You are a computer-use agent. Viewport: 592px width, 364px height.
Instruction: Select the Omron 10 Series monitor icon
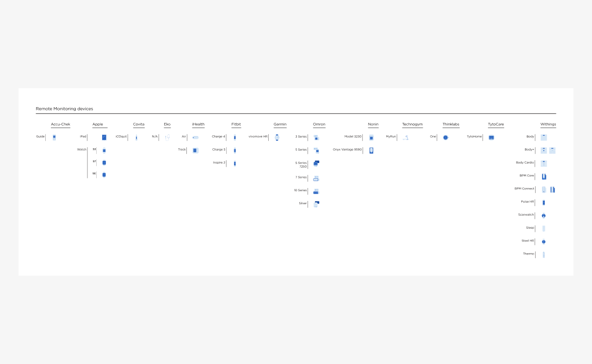pyautogui.click(x=316, y=191)
